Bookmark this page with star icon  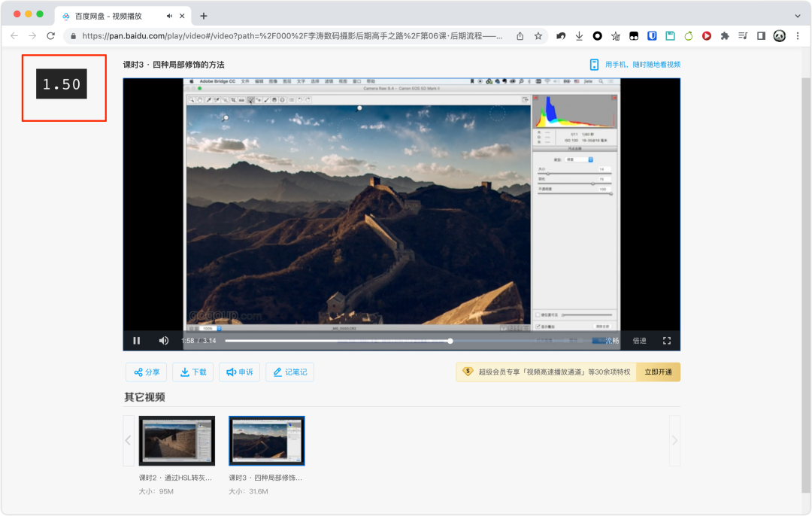pyautogui.click(x=538, y=36)
